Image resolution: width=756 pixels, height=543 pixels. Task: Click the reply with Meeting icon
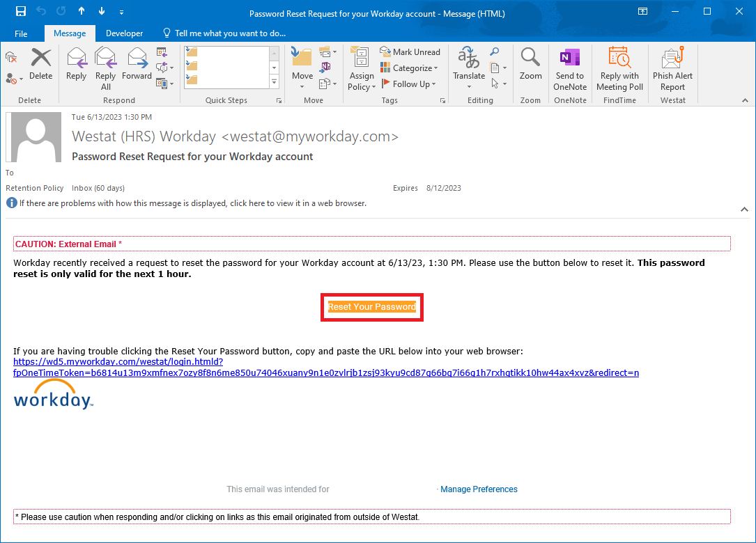pos(162,52)
